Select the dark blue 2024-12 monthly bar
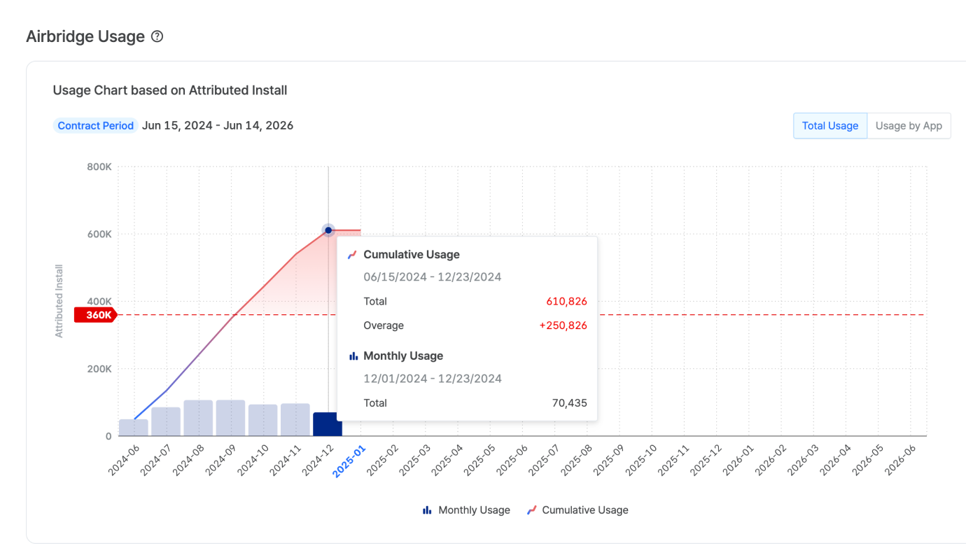Screen dimensions: 980x560 [327, 424]
